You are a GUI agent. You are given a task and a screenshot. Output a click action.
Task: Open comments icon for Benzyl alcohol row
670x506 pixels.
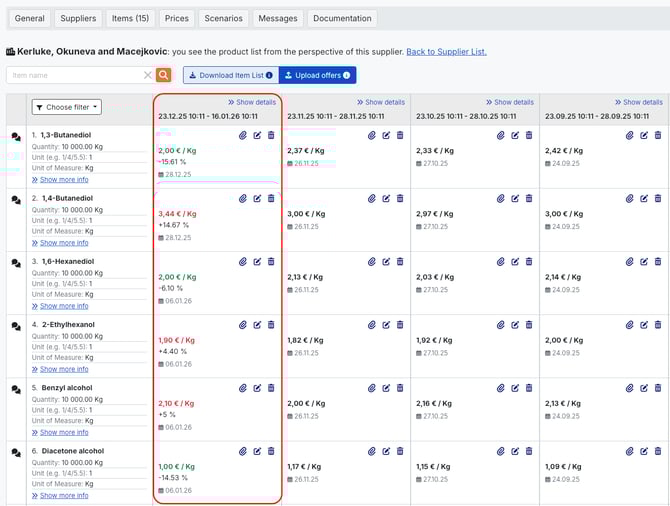pos(16,390)
